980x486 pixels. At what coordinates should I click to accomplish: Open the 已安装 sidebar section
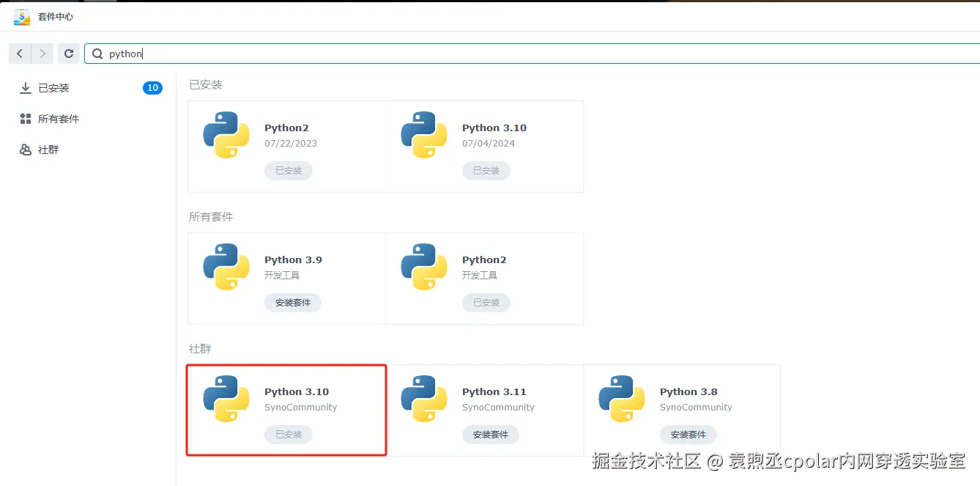point(88,88)
